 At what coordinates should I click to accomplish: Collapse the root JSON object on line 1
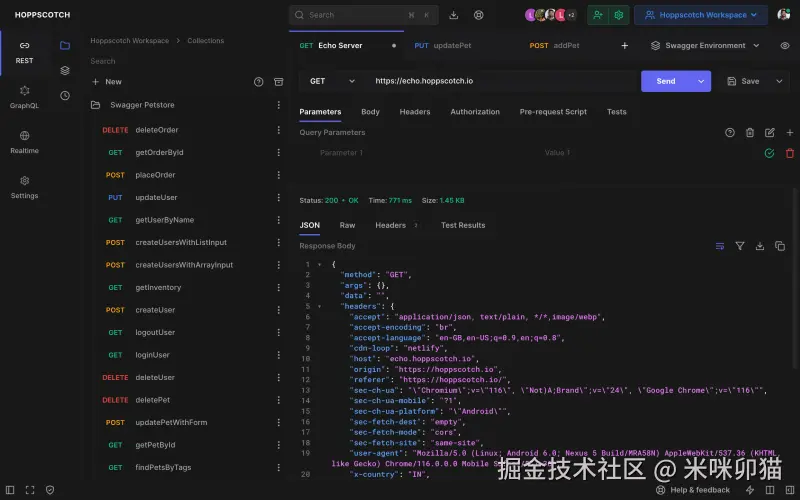319,264
